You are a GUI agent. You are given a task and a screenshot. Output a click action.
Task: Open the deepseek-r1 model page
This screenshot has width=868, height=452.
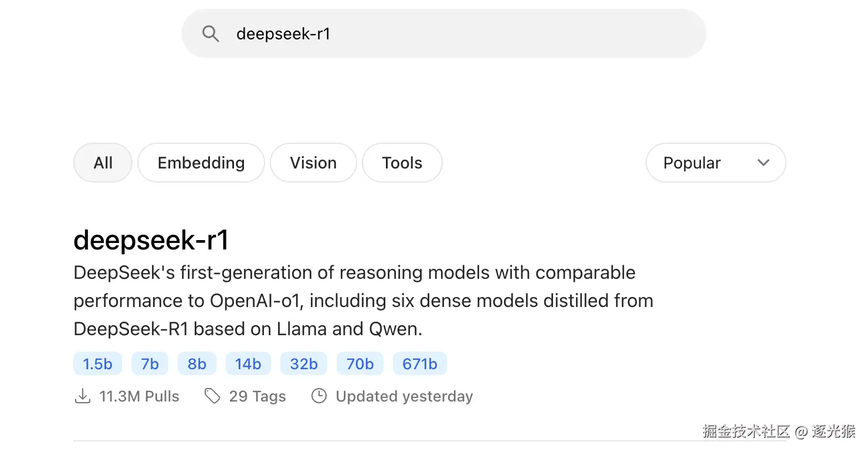click(x=151, y=240)
